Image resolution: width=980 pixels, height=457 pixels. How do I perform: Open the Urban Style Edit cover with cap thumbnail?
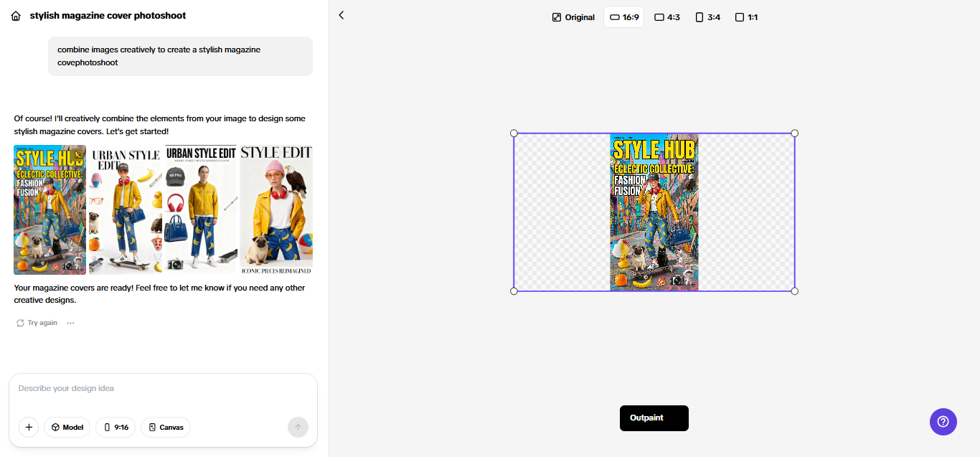coord(202,209)
